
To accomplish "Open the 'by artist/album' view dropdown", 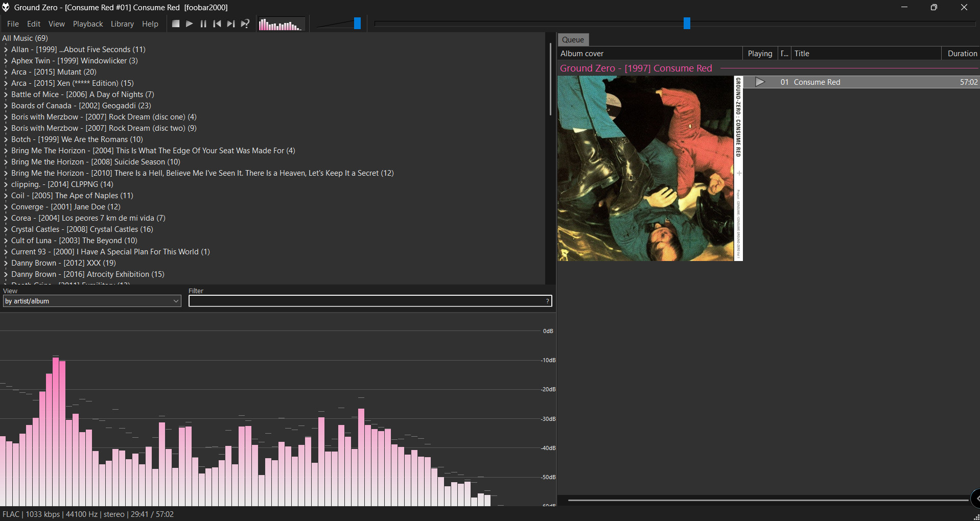I will coord(92,301).
